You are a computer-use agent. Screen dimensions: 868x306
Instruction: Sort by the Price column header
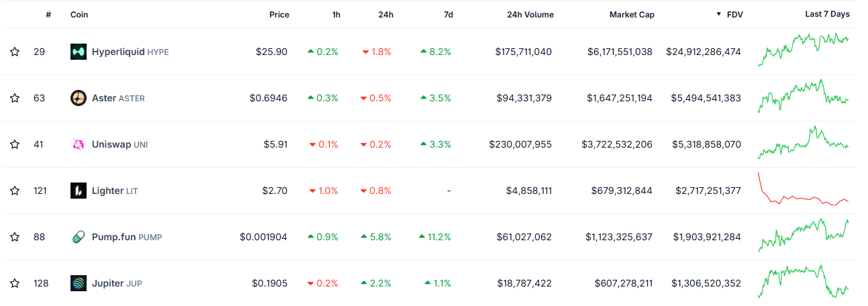[279, 14]
